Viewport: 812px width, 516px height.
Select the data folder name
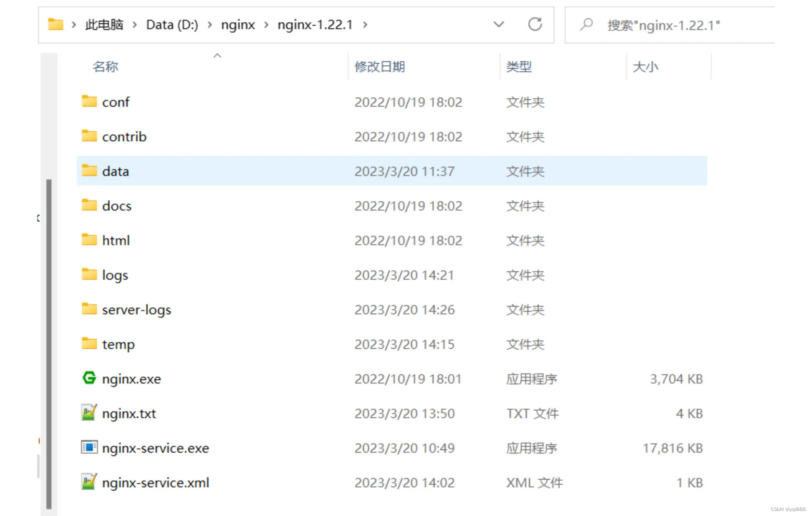tap(115, 171)
